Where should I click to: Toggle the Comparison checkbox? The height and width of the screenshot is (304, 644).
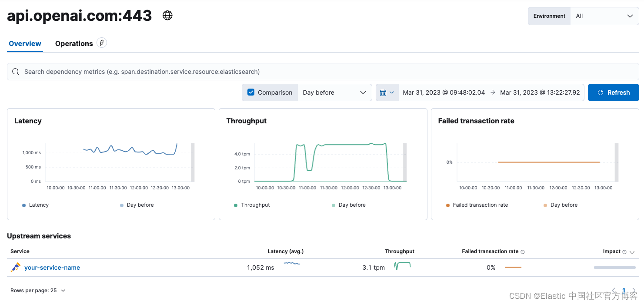(x=251, y=93)
